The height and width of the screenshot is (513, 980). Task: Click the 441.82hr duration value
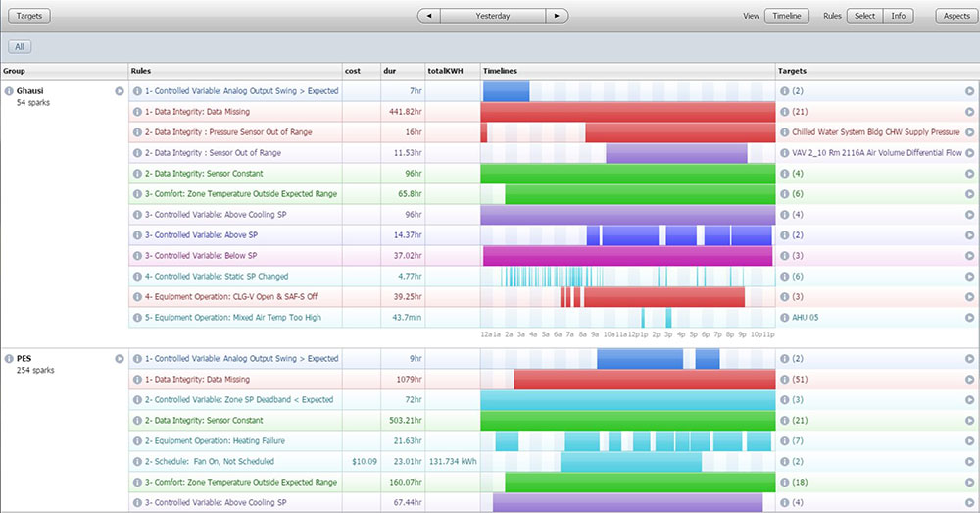(406, 112)
